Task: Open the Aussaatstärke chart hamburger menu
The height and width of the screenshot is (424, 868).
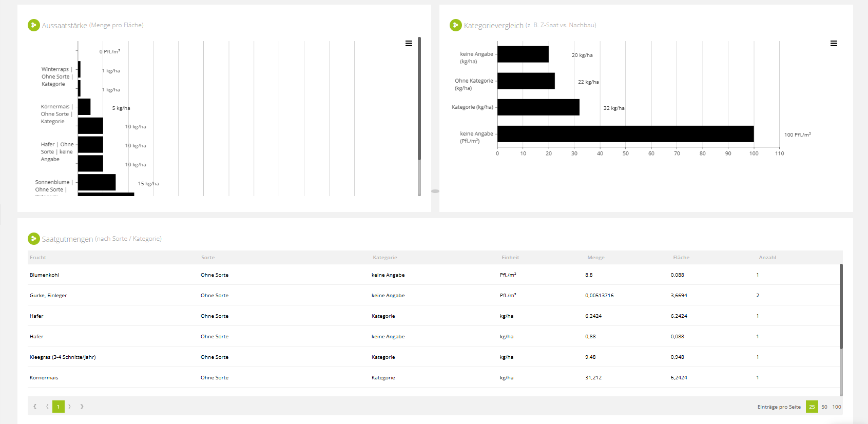Action: 409,44
